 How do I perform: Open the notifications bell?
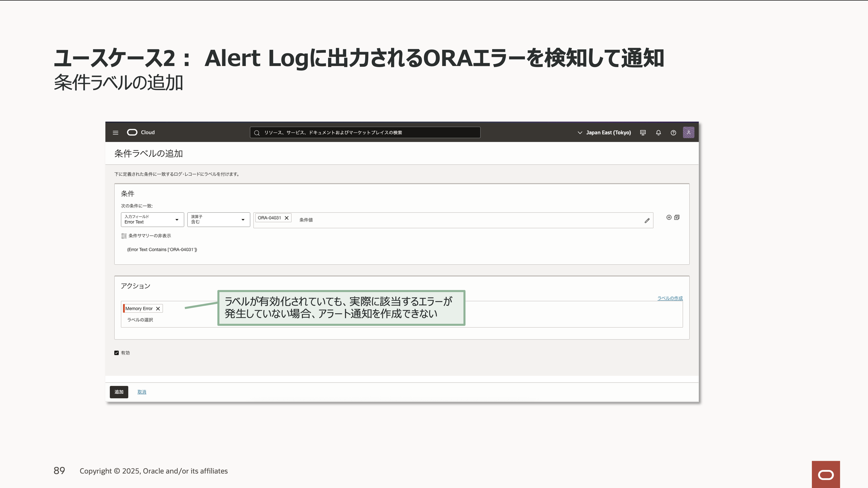pos(658,132)
